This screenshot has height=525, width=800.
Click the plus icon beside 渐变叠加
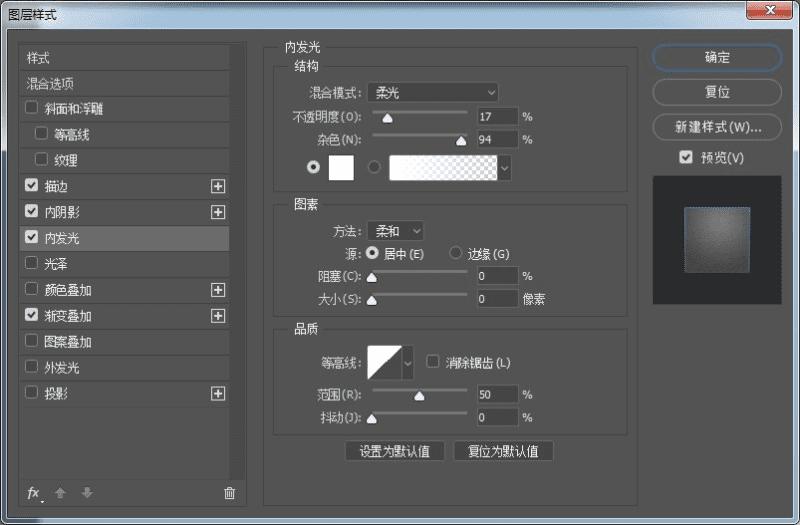(218, 316)
